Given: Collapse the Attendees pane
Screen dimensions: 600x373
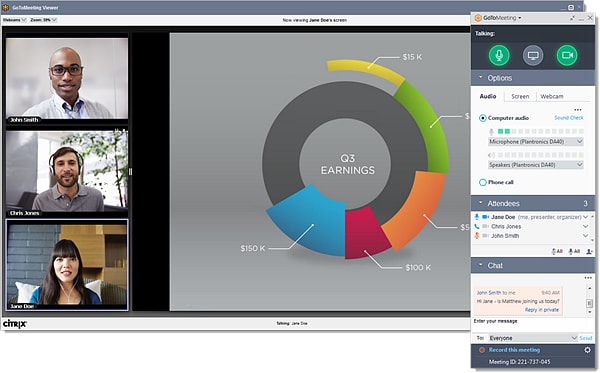Looking at the screenshot, I should (481, 203).
